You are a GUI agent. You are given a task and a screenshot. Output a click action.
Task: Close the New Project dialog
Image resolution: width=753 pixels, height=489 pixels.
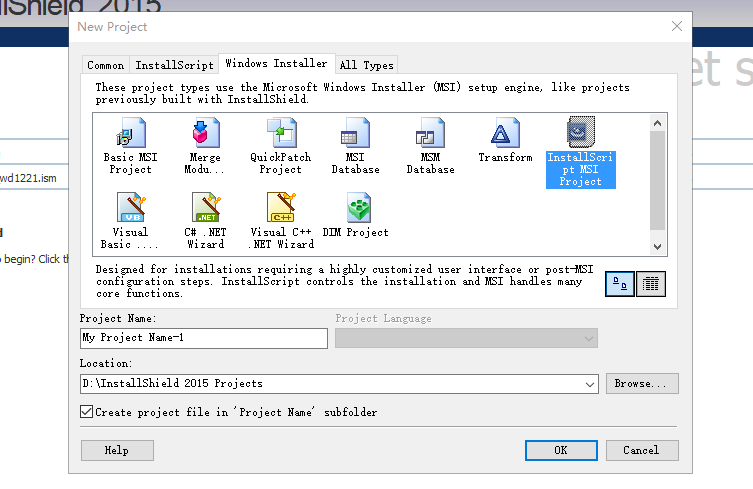tap(677, 26)
